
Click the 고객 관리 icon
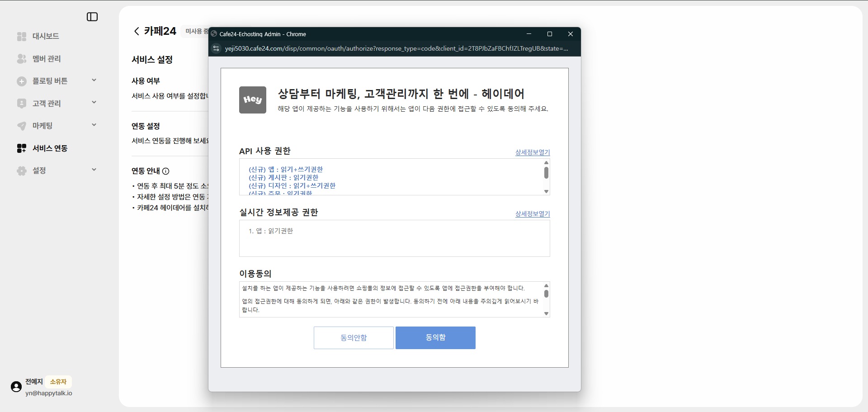tap(22, 104)
